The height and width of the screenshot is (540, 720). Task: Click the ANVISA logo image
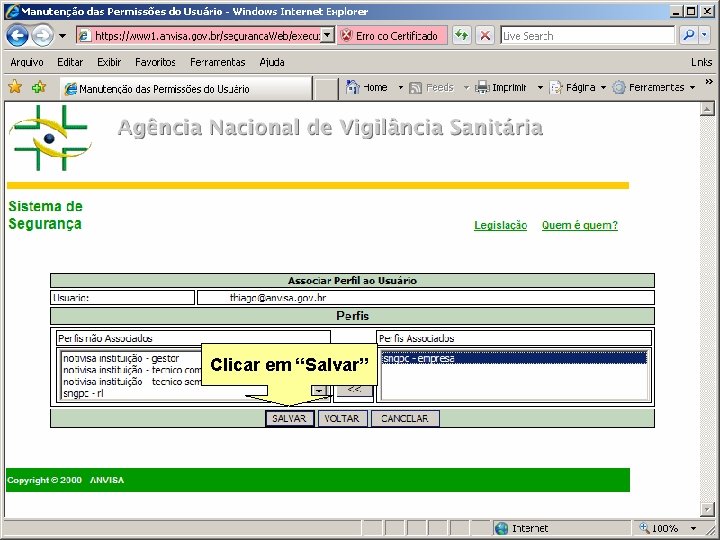(x=50, y=138)
